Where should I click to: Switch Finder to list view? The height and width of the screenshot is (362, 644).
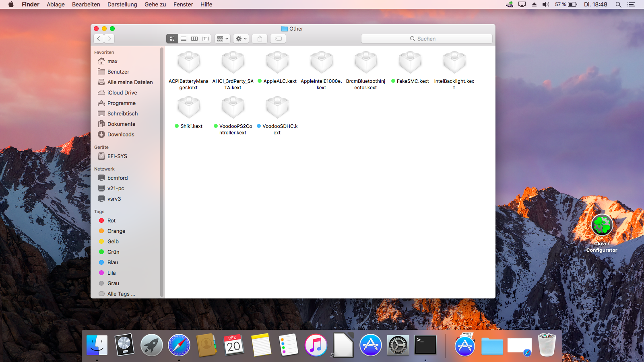point(184,39)
